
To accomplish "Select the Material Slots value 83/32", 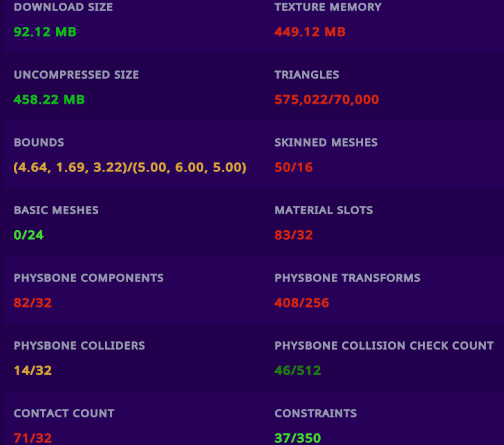I will tap(293, 235).
